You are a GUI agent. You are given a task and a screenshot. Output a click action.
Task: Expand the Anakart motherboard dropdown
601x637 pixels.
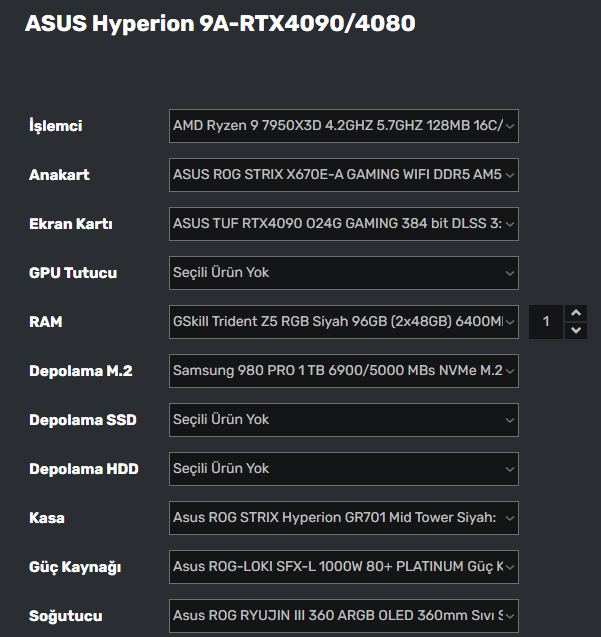coord(343,175)
